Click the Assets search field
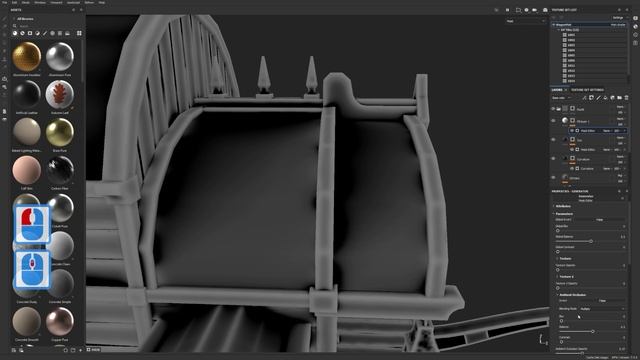Image resolution: width=640 pixels, height=360 pixels. tap(48, 26)
